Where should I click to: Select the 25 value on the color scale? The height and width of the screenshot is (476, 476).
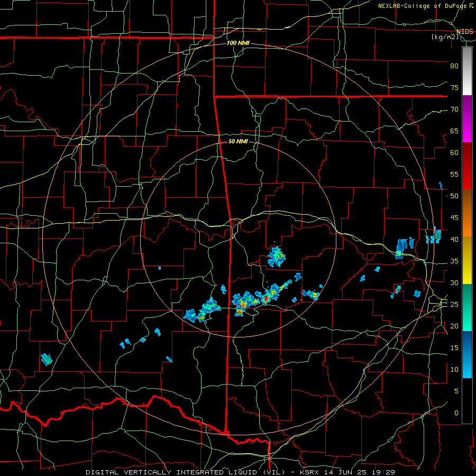(x=454, y=305)
